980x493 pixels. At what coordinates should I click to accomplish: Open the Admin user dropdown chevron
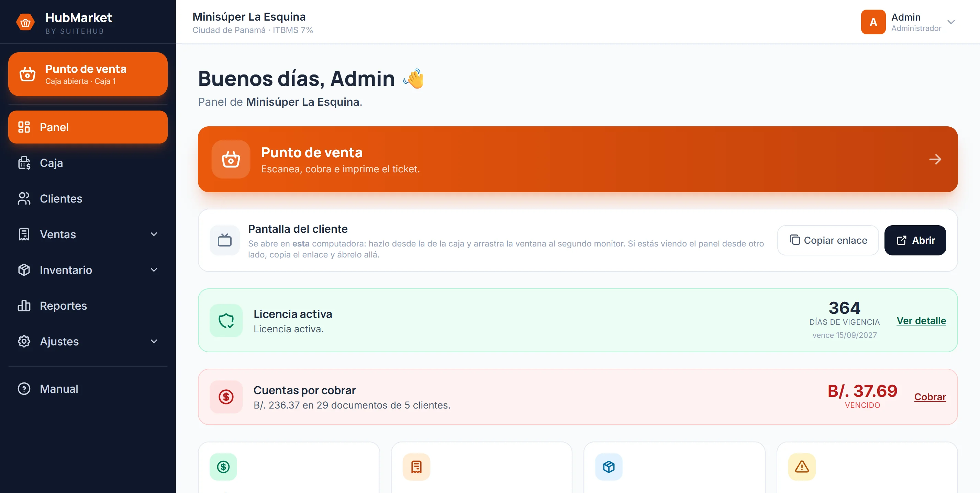pos(951,22)
